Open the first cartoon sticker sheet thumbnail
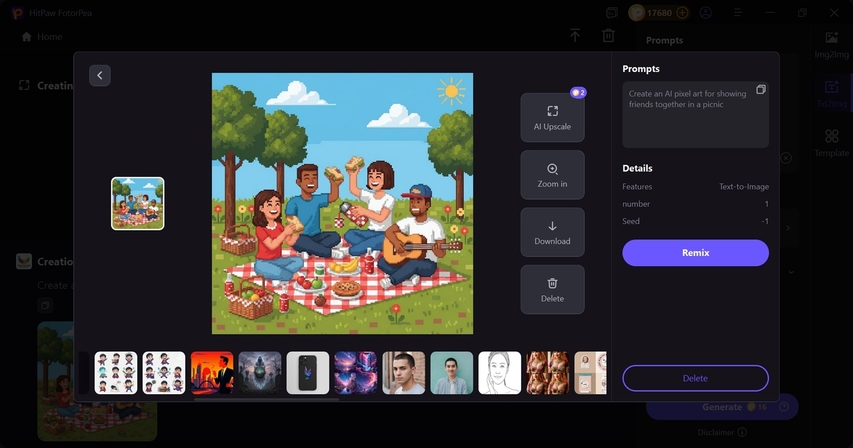 coord(116,373)
